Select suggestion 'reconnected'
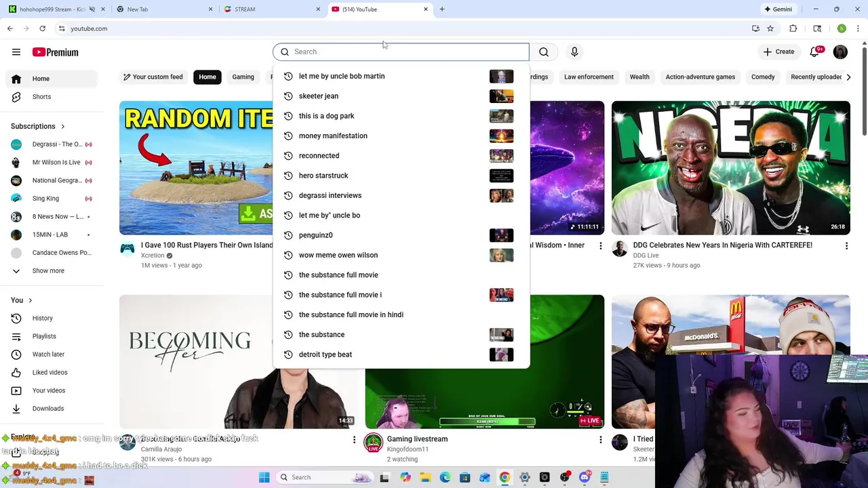The image size is (868, 488). [x=401, y=155]
